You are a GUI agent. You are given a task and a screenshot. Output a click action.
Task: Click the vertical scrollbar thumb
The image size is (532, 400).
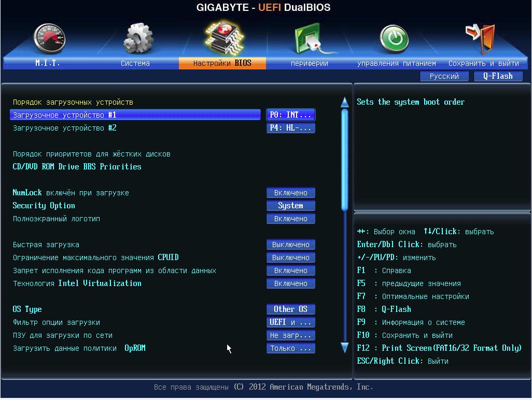coord(345,159)
